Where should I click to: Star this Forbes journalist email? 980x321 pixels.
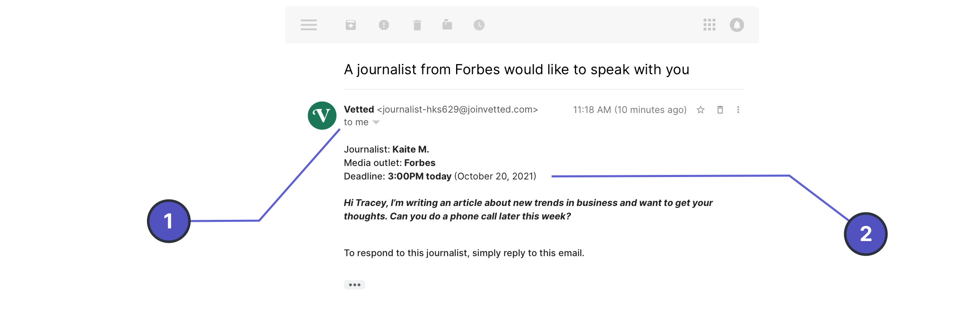pyautogui.click(x=700, y=110)
